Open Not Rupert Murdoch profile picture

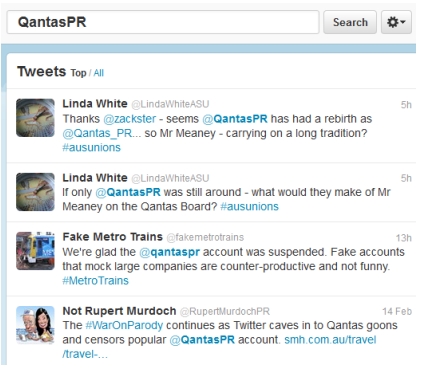pyautogui.click(x=35, y=325)
